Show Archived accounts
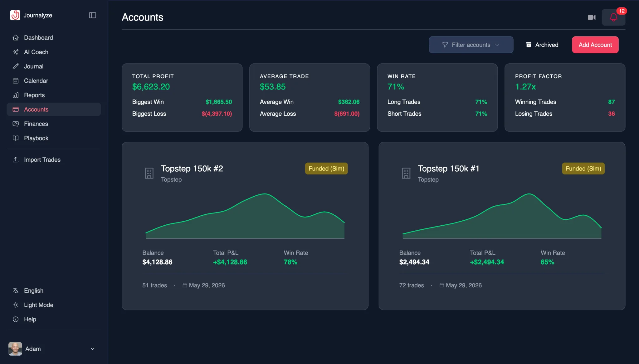 542,45
